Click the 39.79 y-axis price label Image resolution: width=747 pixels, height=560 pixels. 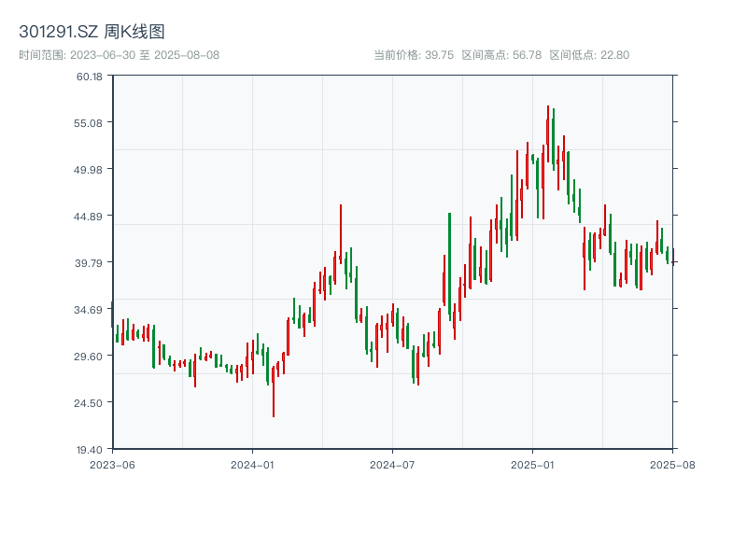point(90,262)
